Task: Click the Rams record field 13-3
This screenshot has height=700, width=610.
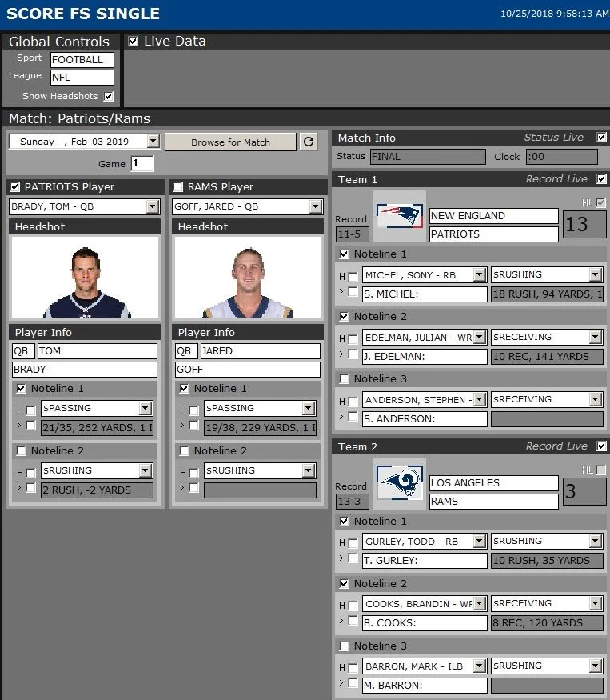Action: click(352, 502)
